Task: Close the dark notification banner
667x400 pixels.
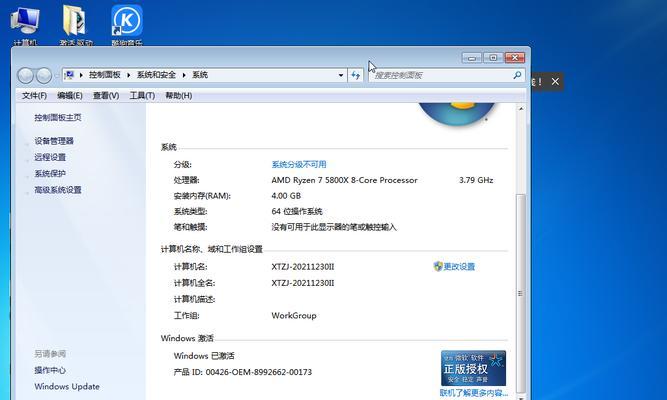Action: click(555, 81)
